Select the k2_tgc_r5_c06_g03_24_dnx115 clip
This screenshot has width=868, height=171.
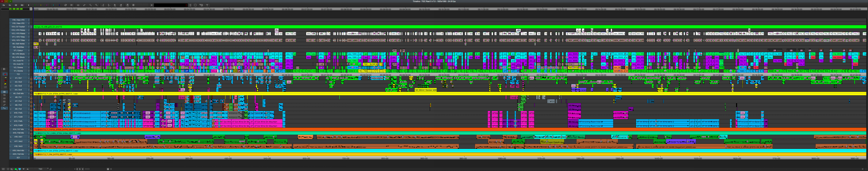pyautogui.click(x=450, y=27)
